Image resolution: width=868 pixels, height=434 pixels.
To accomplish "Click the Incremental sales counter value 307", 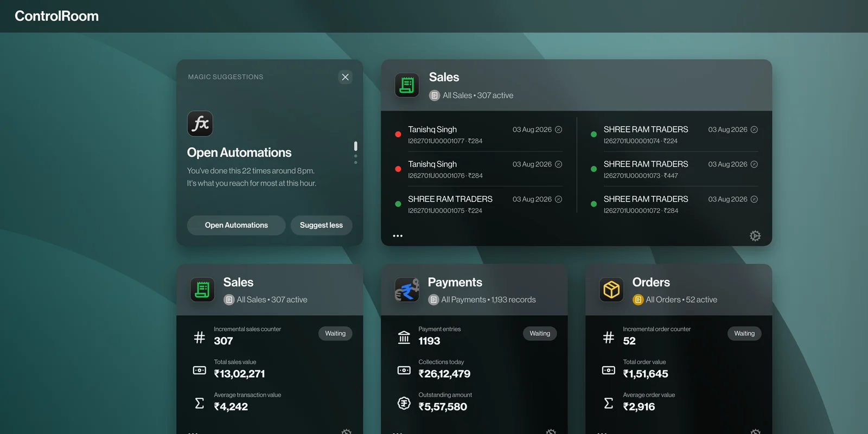I will click(x=224, y=341).
